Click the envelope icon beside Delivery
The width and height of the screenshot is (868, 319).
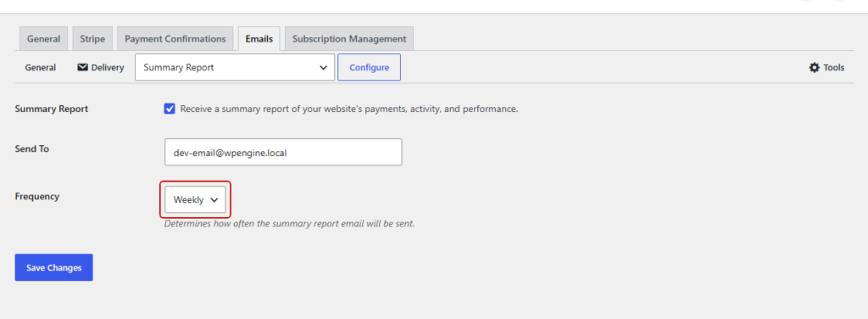82,68
